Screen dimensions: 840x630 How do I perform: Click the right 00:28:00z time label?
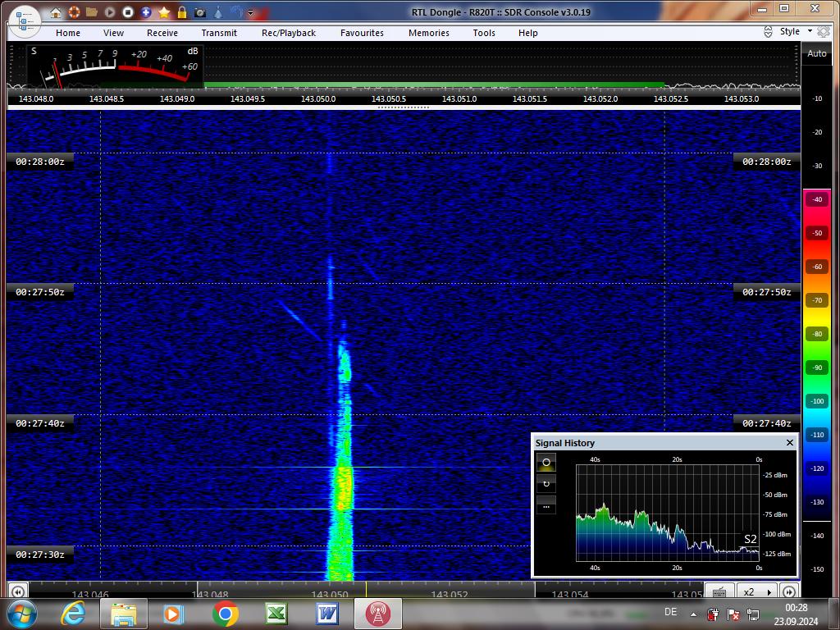[767, 162]
